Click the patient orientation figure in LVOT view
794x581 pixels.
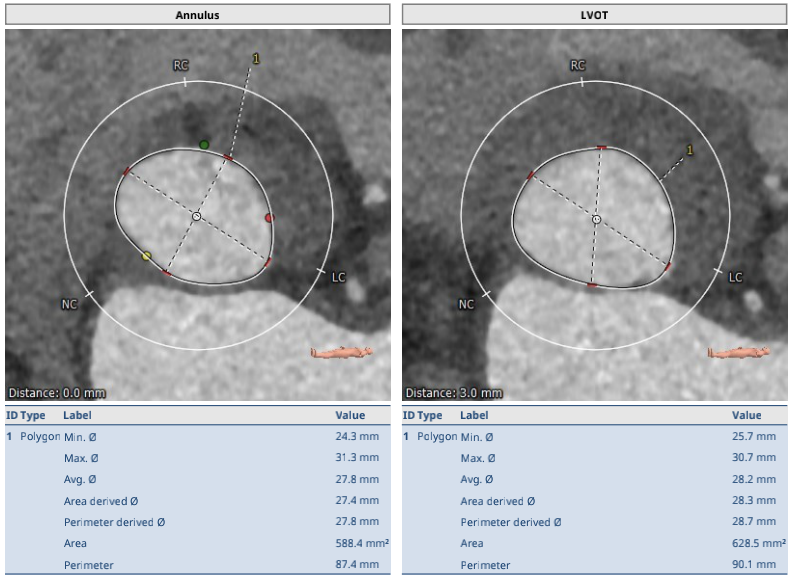pos(739,352)
